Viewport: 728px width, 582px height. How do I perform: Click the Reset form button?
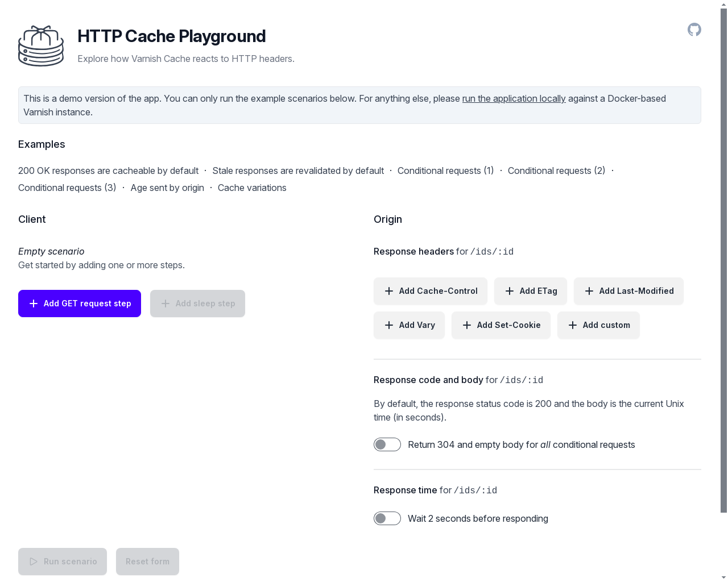pyautogui.click(x=147, y=562)
